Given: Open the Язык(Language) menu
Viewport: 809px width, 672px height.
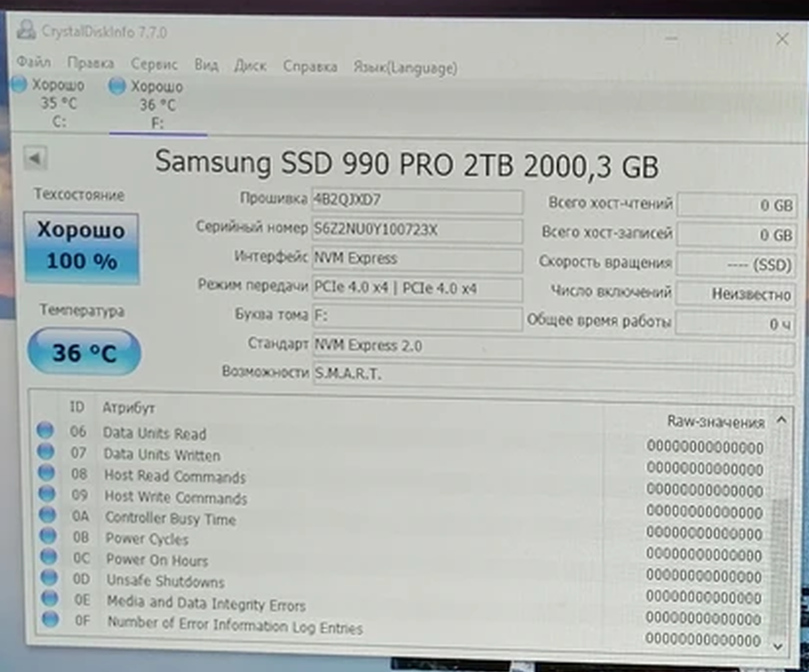Looking at the screenshot, I should tap(405, 68).
